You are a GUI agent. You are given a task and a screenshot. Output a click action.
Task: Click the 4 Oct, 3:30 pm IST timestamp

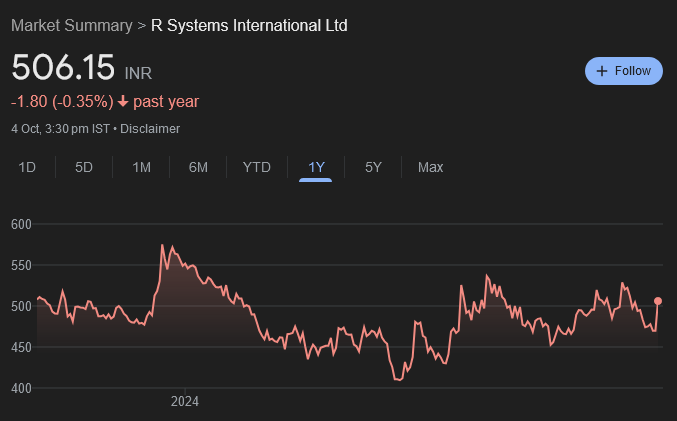click(60, 129)
